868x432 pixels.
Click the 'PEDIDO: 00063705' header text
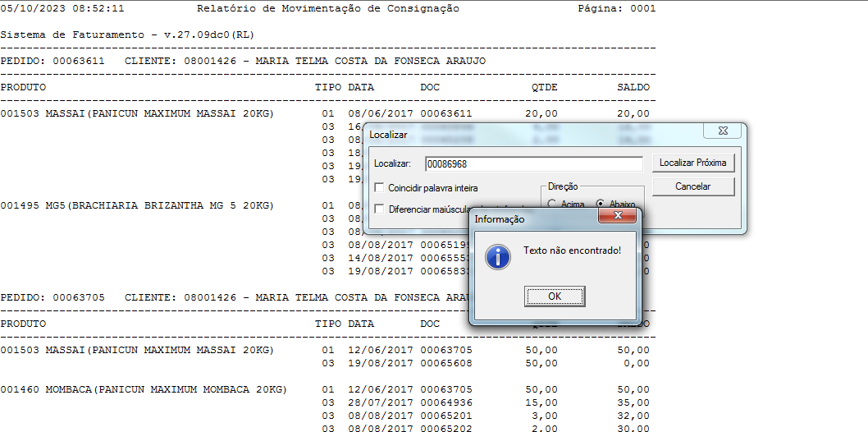53,297
